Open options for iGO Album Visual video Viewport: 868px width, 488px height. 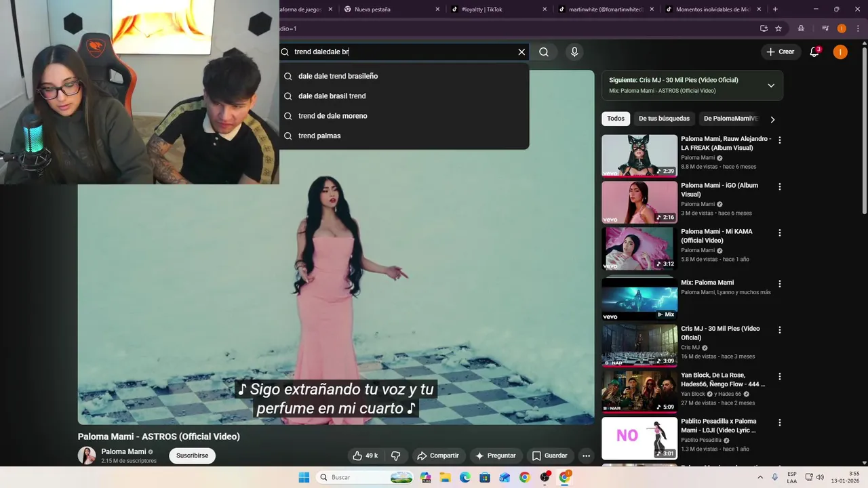coord(779,186)
